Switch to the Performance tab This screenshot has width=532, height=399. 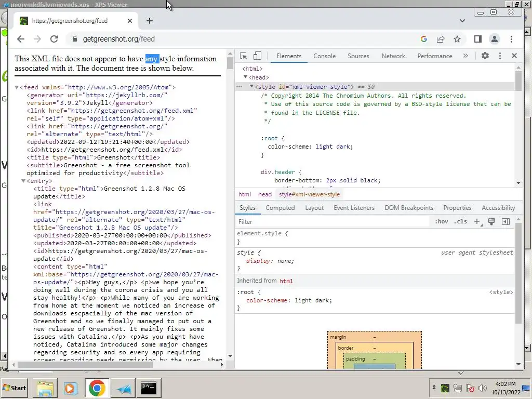[435, 56]
